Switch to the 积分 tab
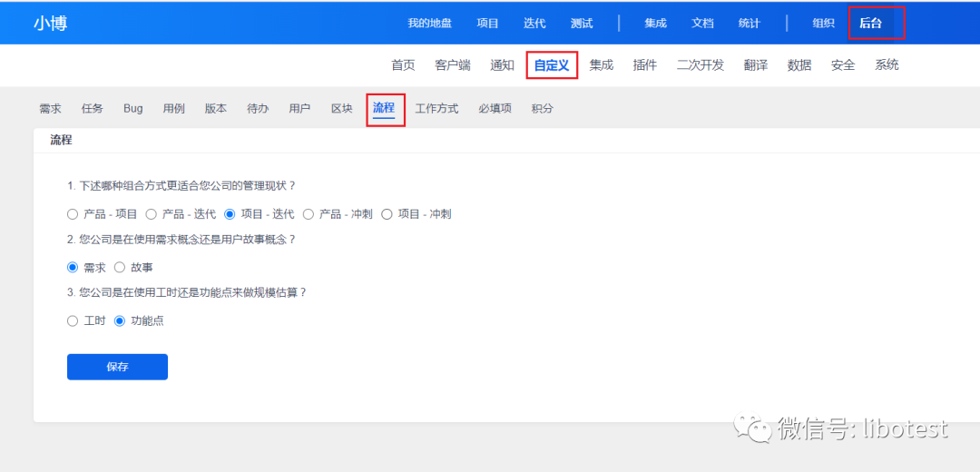 (543, 108)
